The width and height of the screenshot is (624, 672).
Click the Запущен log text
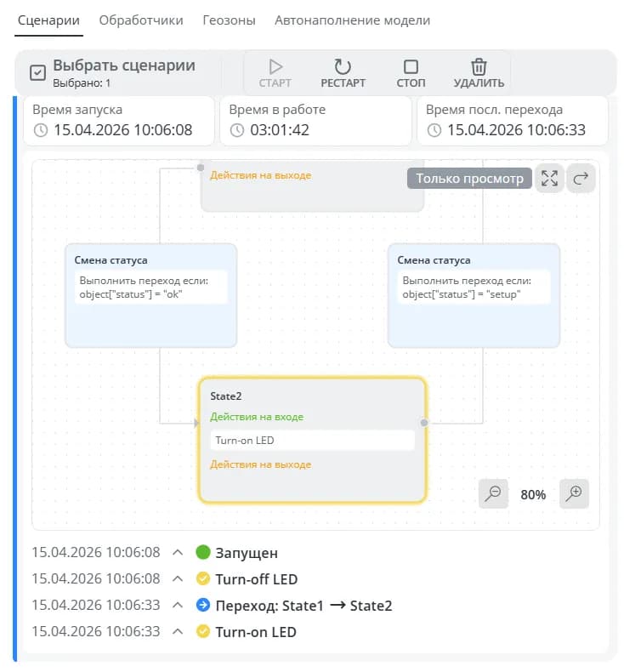click(x=247, y=553)
